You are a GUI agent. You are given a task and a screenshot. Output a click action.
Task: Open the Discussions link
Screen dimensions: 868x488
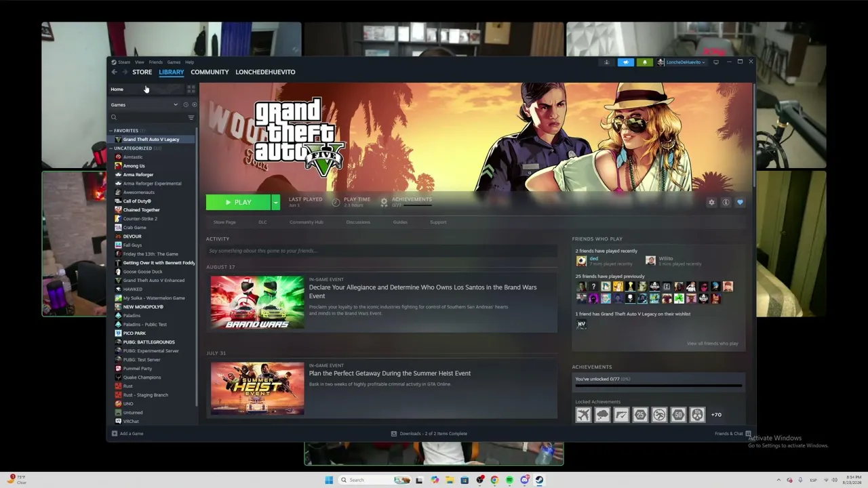[x=358, y=222]
